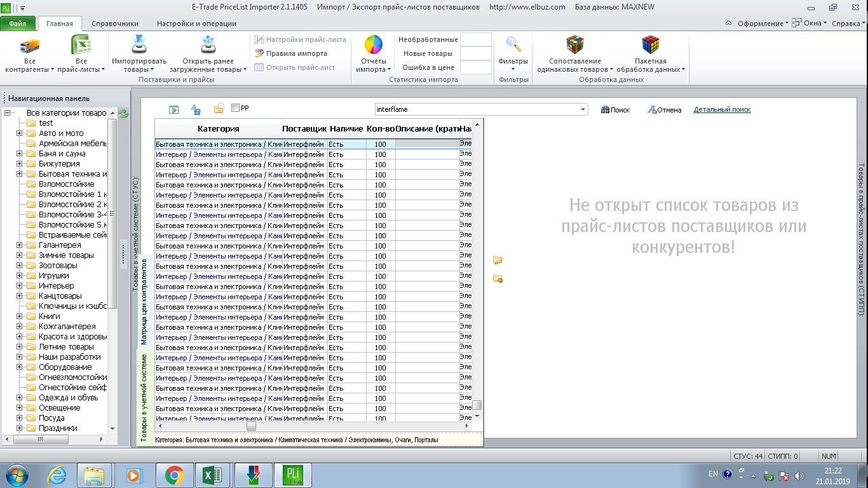
Task: Open Internet Explorer from the taskbar
Action: 57,475
